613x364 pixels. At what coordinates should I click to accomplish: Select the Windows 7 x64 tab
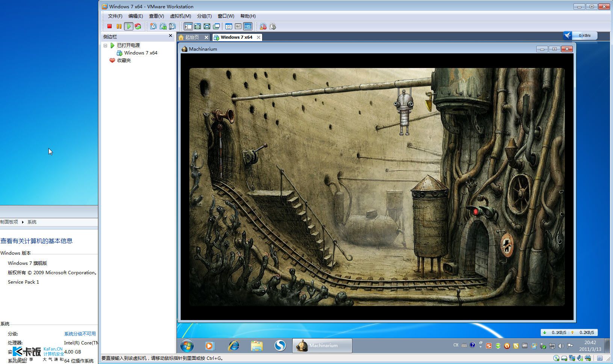click(236, 37)
